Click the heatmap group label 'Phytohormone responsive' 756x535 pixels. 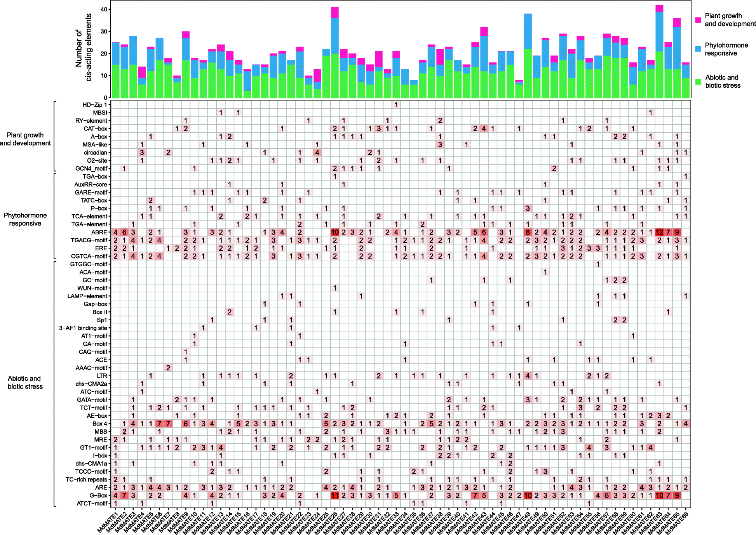25,219
